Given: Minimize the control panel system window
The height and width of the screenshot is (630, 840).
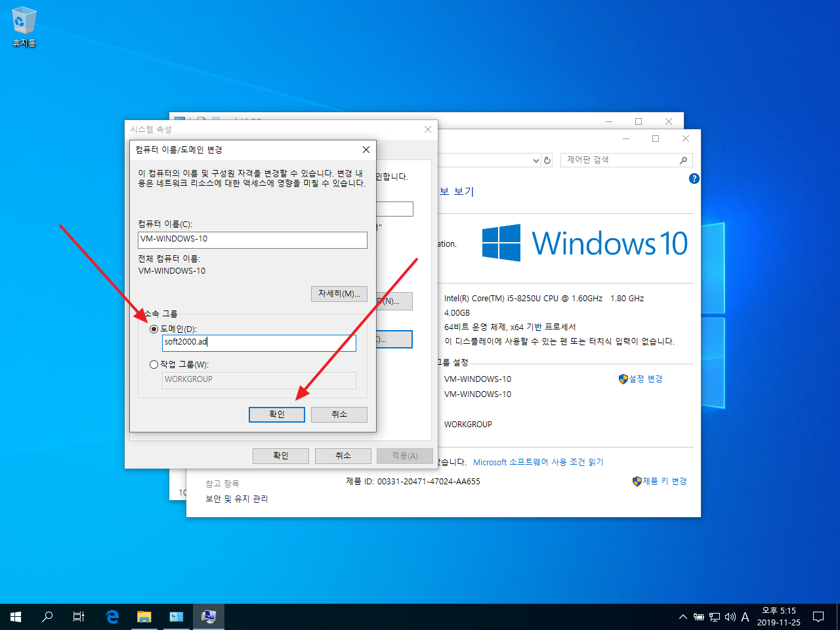Looking at the screenshot, I should point(626,138).
